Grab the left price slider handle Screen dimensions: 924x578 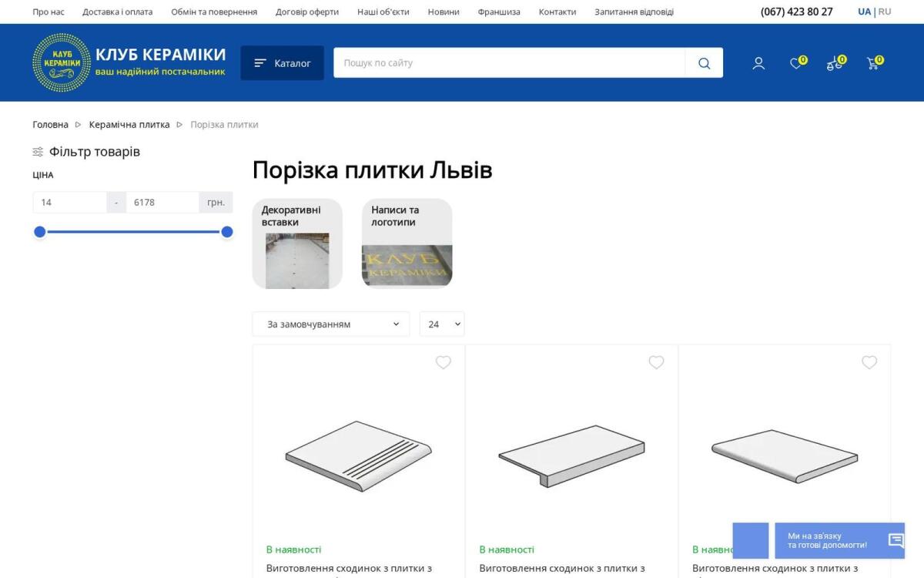(x=40, y=232)
